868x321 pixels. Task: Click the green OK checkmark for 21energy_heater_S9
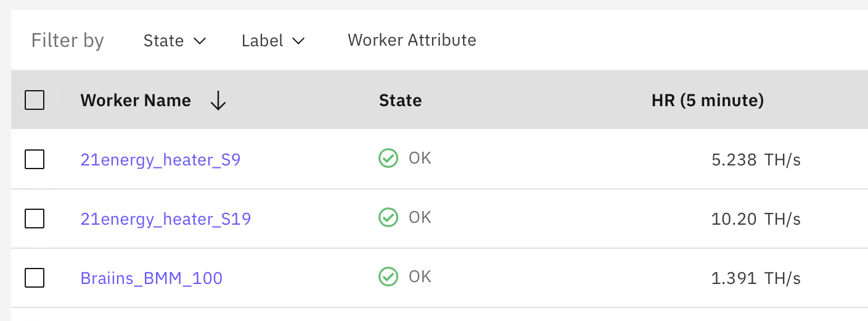click(x=388, y=159)
